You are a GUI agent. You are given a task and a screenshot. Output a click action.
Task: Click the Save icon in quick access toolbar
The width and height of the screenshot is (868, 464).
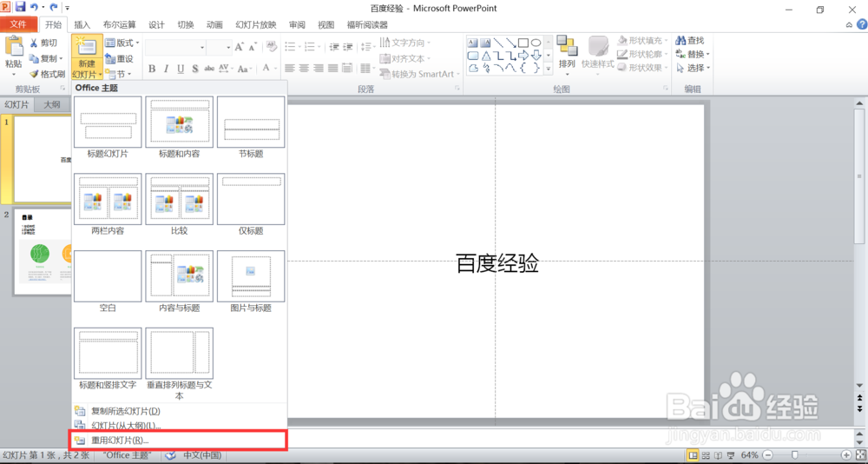pyautogui.click(x=21, y=7)
